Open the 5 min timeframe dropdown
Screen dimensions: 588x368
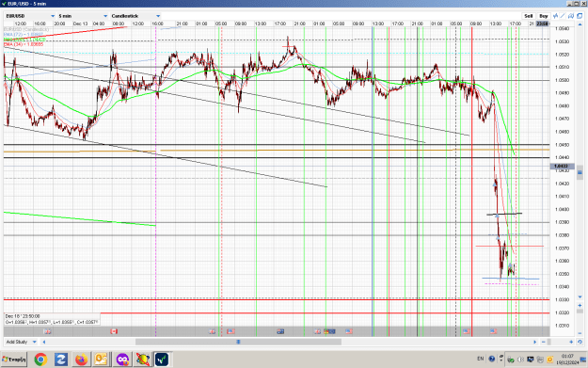click(83, 16)
